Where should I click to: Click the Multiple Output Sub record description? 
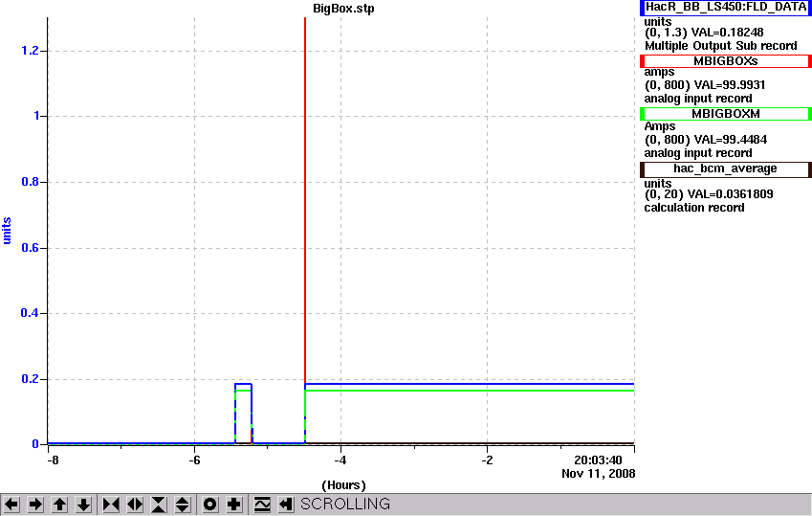721,46
